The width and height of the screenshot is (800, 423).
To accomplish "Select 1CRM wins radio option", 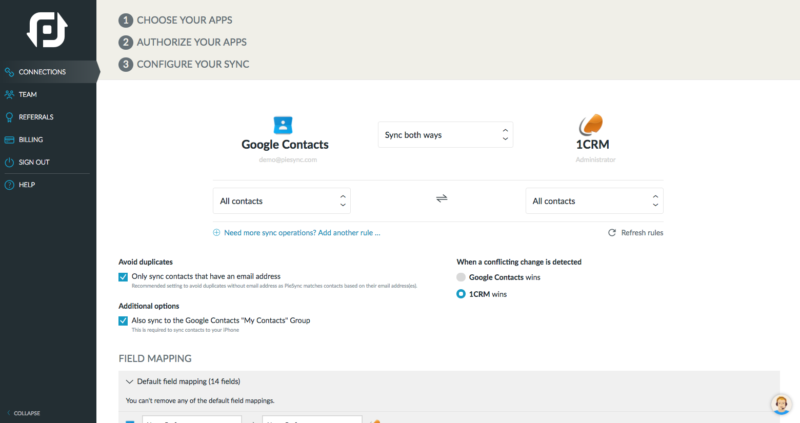I will 461,294.
